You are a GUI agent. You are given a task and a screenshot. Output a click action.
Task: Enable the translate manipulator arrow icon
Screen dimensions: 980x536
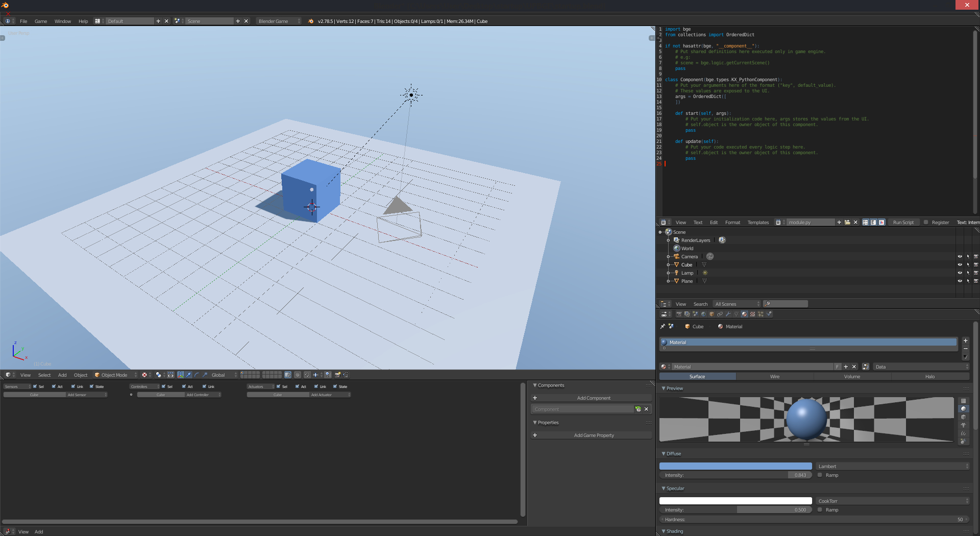tap(188, 375)
